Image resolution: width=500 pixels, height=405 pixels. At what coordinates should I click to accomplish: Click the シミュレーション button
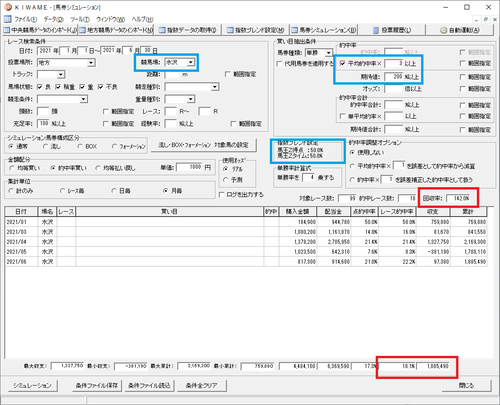click(x=32, y=386)
